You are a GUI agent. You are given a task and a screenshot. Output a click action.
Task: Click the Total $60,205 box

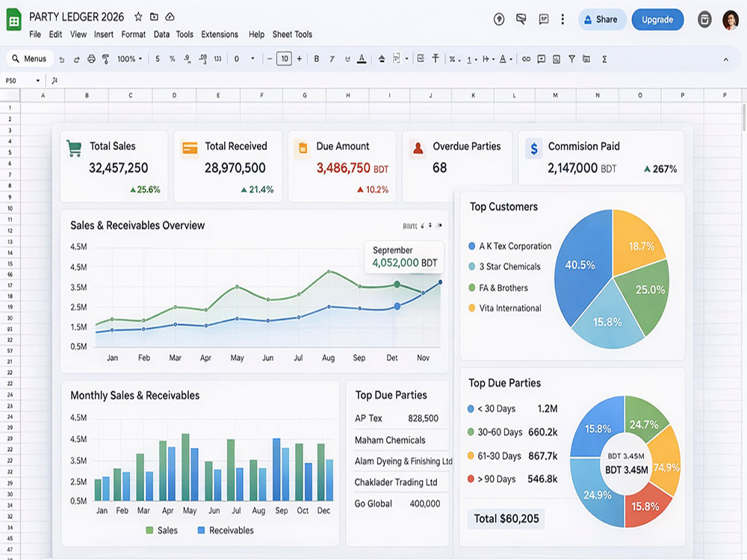pos(506,519)
